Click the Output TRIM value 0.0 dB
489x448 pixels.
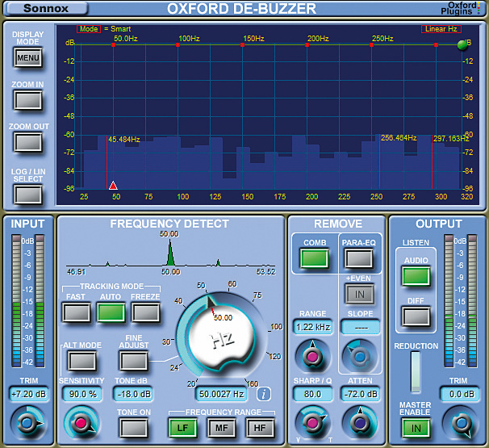coord(460,394)
